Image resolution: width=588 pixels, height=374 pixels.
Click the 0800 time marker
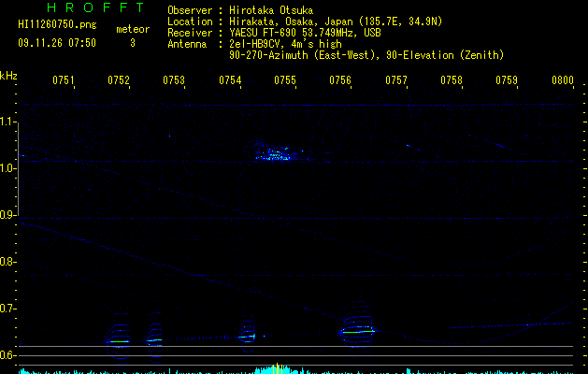[x=563, y=79]
